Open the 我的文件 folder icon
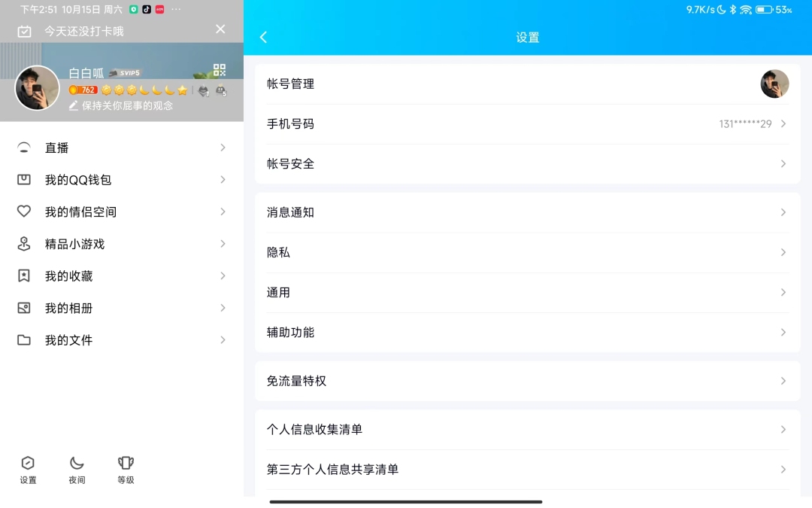812x508 pixels. [x=24, y=339]
